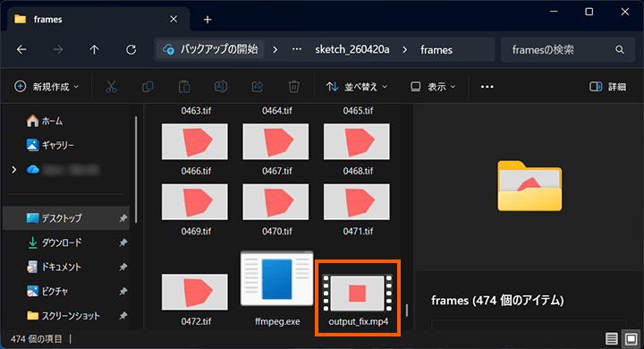Select 0472.tif thumbnail

point(195,292)
